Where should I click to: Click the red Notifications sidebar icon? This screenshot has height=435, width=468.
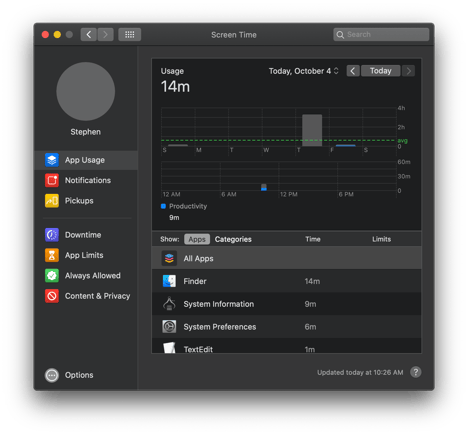[52, 180]
